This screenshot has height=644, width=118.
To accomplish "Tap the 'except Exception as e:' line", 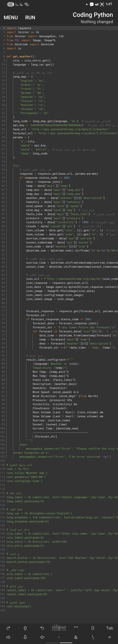I will 31,453.
